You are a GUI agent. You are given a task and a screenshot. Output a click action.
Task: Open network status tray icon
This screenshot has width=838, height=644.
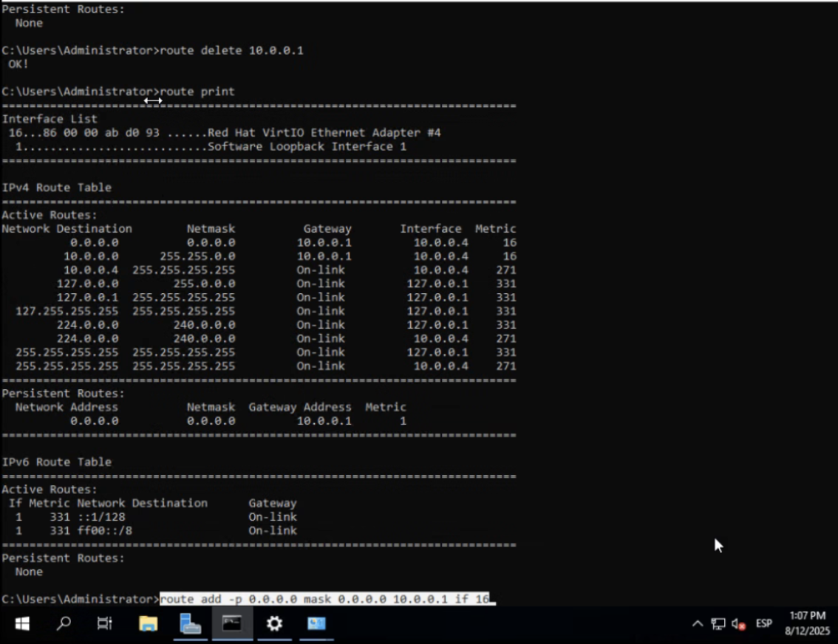pyautogui.click(x=718, y=624)
